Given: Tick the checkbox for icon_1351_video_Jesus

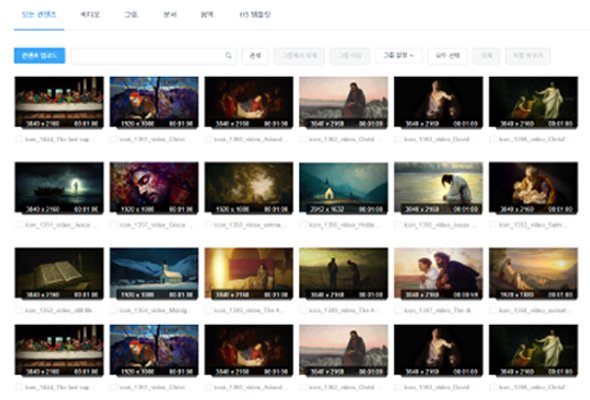Looking at the screenshot, I should (x=18, y=225).
